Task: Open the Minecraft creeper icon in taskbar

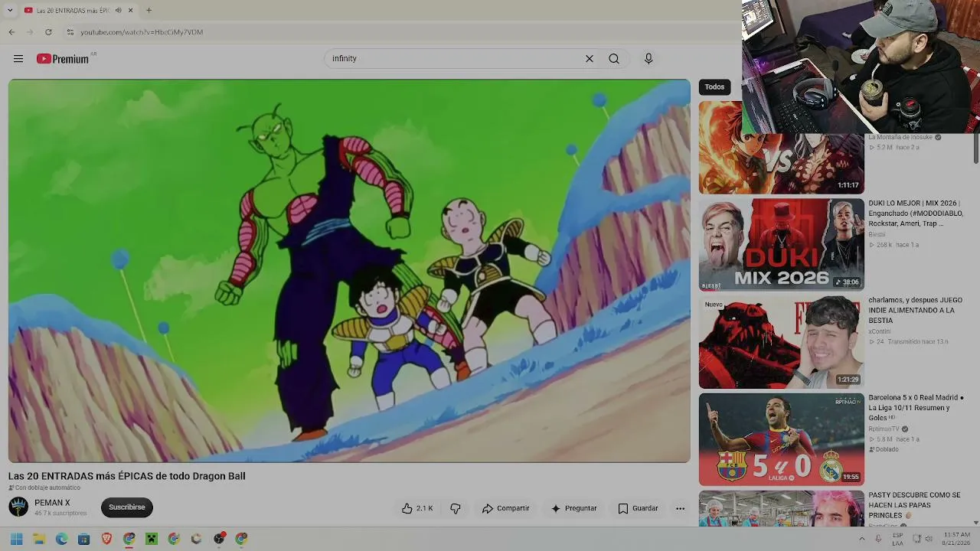Action: (152, 539)
